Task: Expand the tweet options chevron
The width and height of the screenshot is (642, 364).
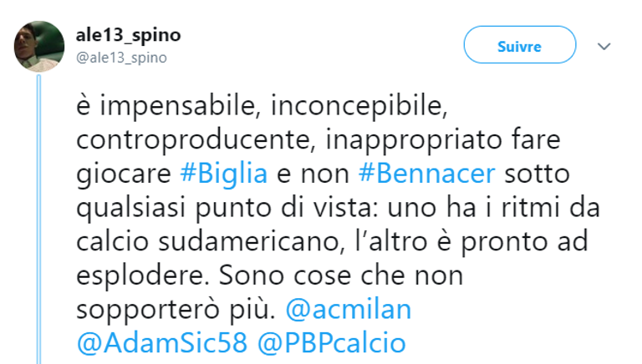Action: click(x=604, y=47)
